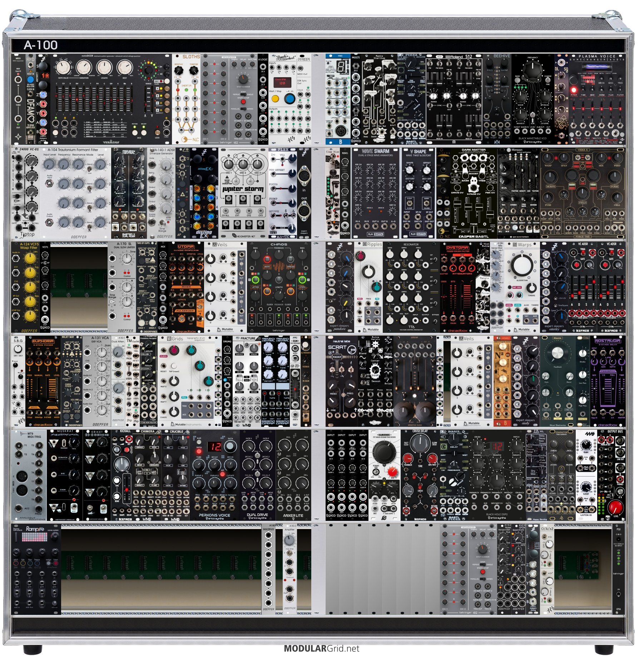
Task: Select the Grids drum sequencer module
Action: click(186, 381)
